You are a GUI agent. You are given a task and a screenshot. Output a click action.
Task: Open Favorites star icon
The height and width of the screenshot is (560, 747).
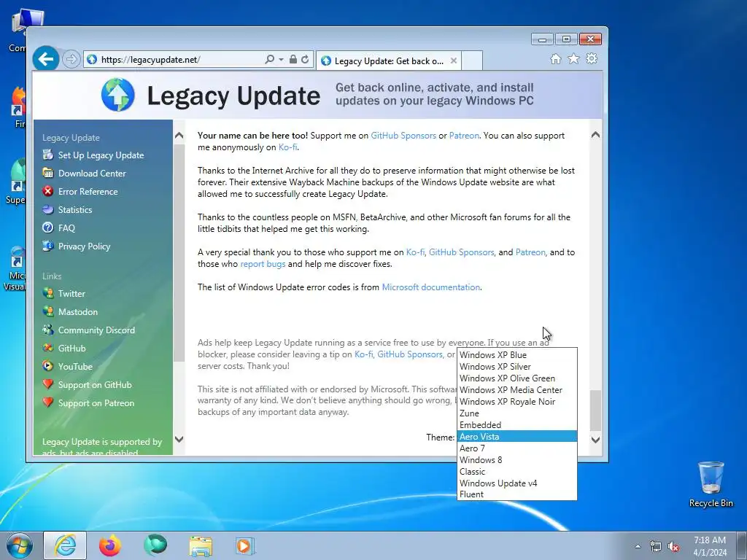(x=573, y=58)
